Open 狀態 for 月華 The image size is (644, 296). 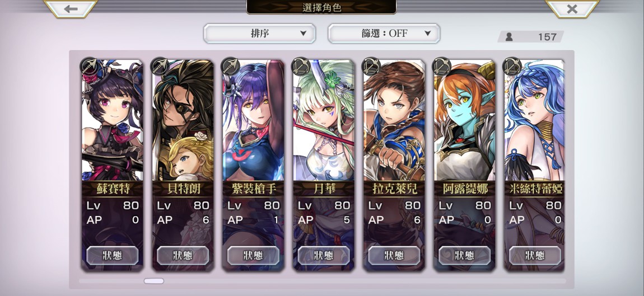tap(324, 255)
